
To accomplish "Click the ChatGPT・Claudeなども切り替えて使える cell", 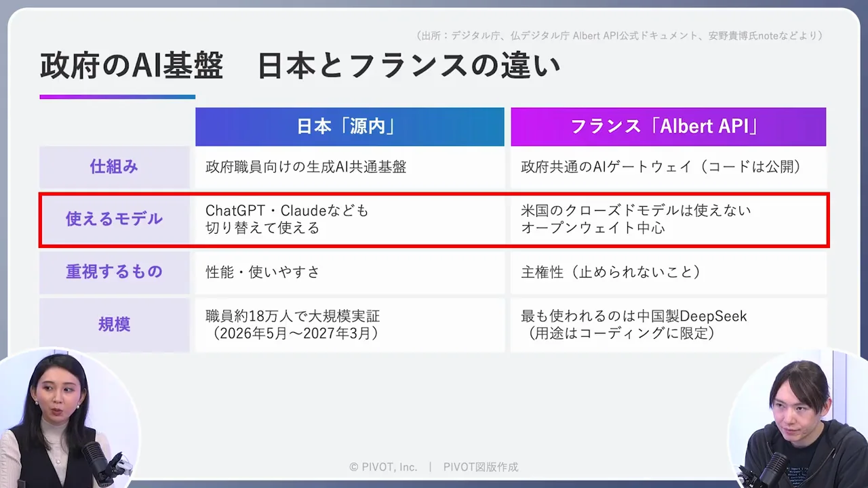I will pyautogui.click(x=349, y=219).
